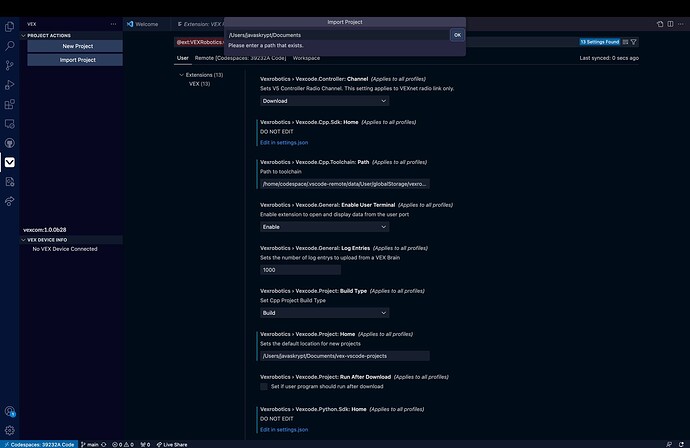Edit in settings.json under Cpp.Sdk Home

coord(284,143)
